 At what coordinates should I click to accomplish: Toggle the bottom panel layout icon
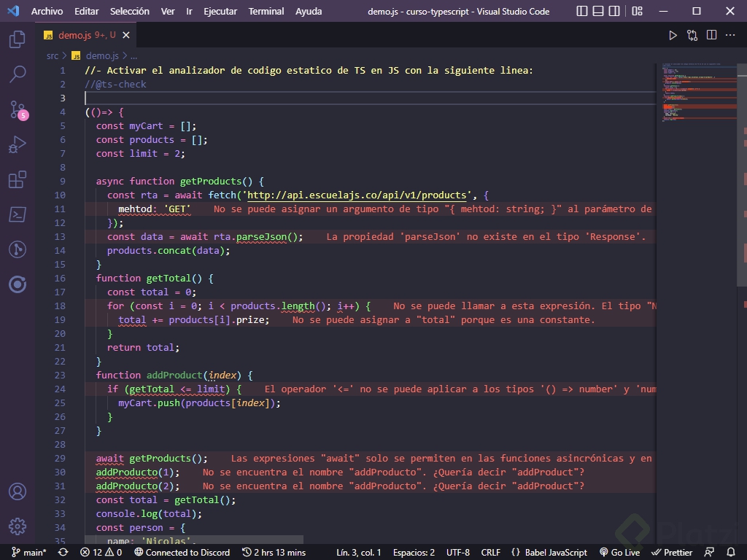click(x=598, y=11)
